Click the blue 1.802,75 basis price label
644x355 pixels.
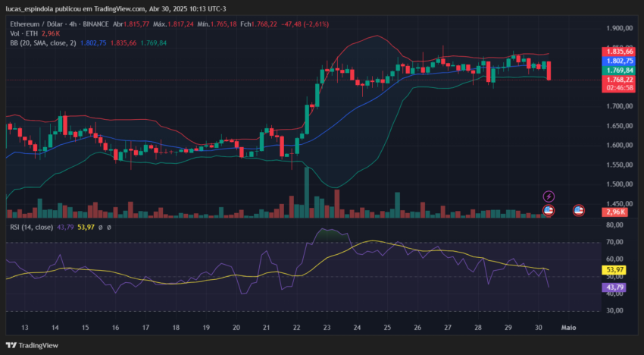pyautogui.click(x=619, y=61)
